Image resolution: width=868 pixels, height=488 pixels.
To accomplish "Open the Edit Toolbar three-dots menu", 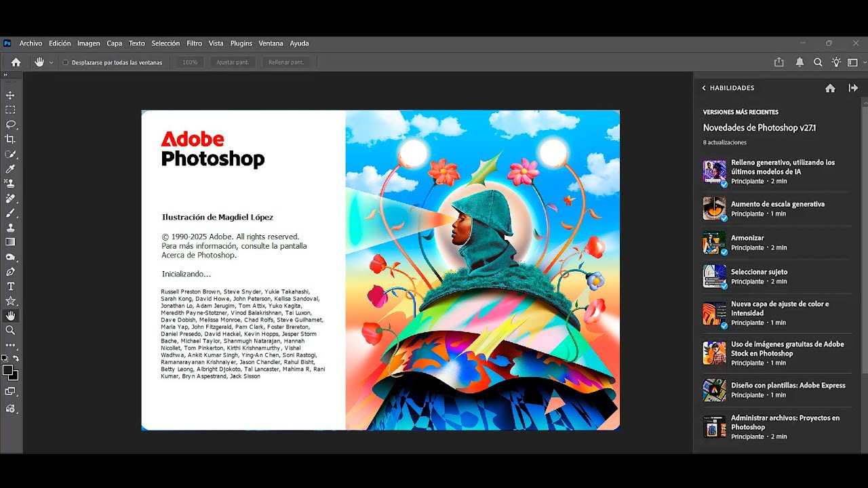I will click(10, 345).
